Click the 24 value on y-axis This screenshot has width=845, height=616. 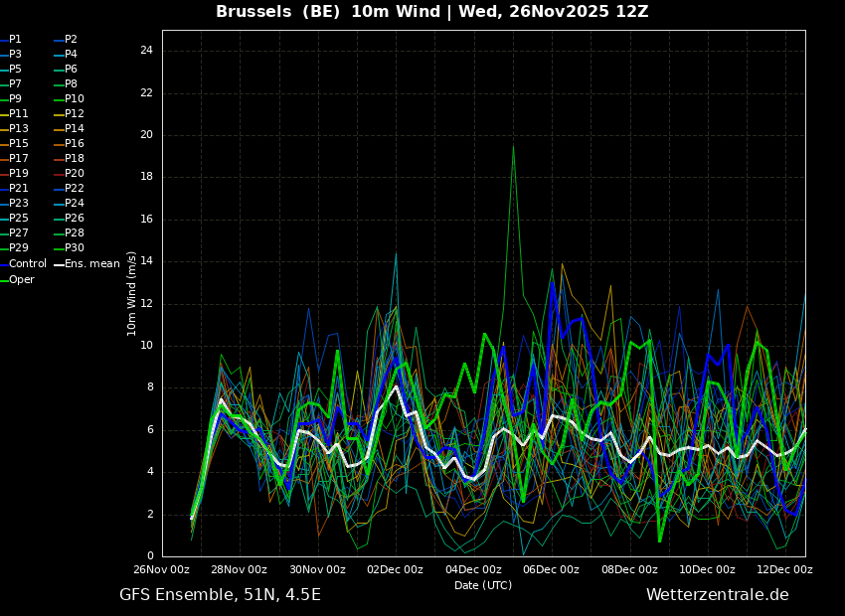(x=146, y=51)
